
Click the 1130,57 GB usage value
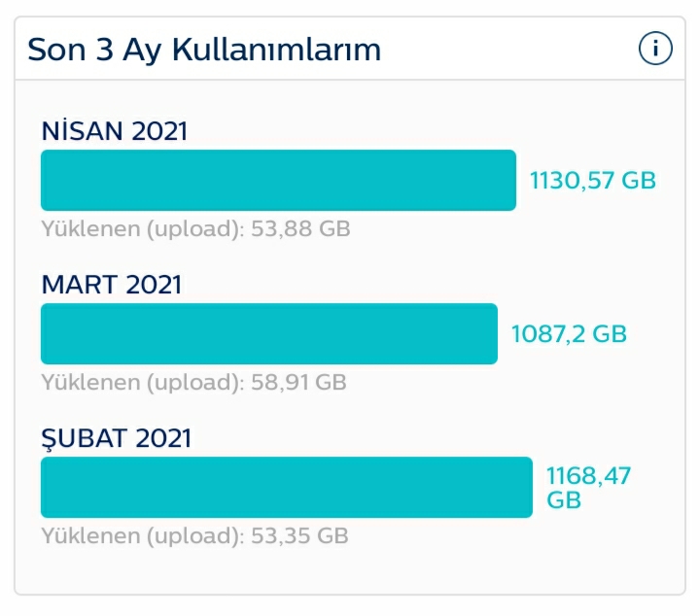(x=592, y=181)
